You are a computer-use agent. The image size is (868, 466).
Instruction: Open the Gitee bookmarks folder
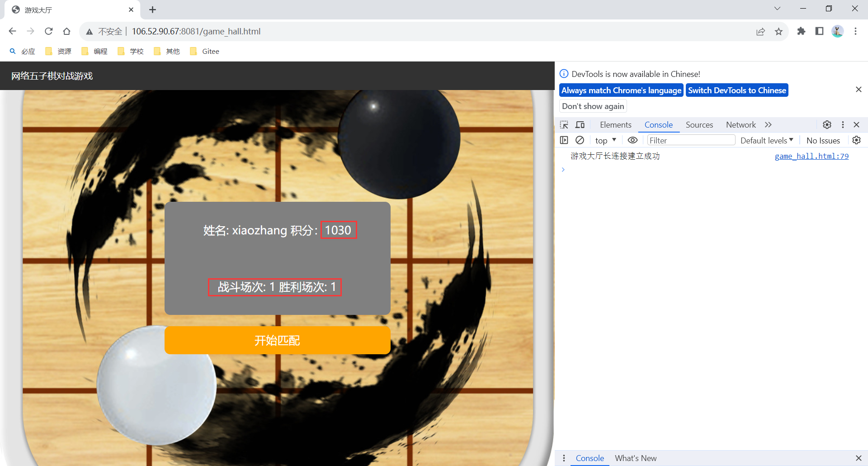[205, 52]
